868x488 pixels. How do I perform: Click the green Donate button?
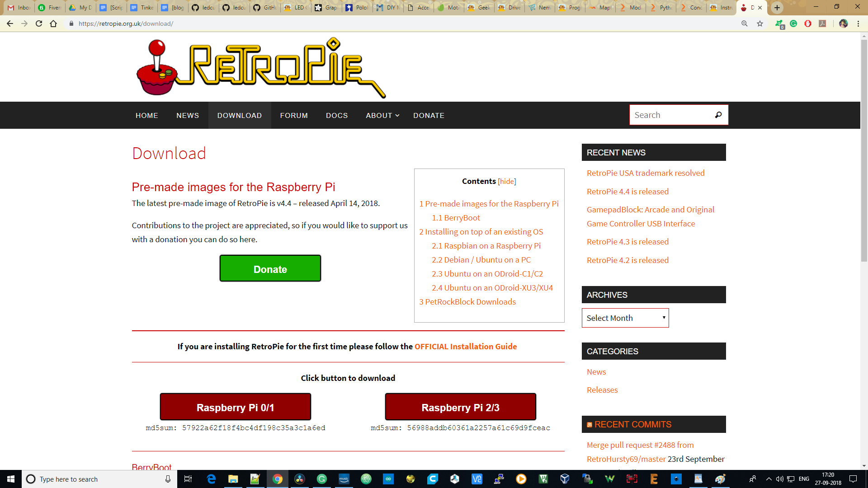(270, 268)
